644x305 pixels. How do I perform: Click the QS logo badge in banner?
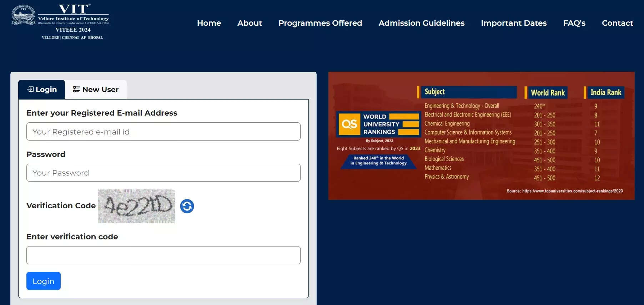[x=349, y=124]
